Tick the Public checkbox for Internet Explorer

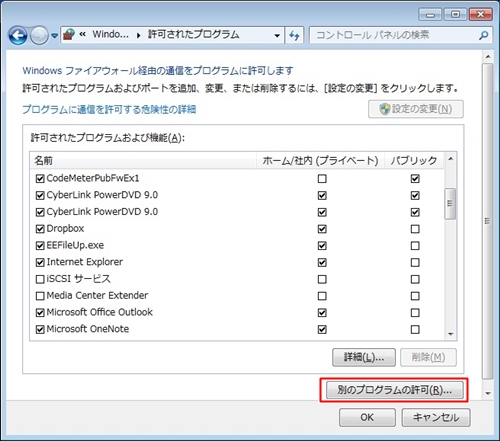415,263
